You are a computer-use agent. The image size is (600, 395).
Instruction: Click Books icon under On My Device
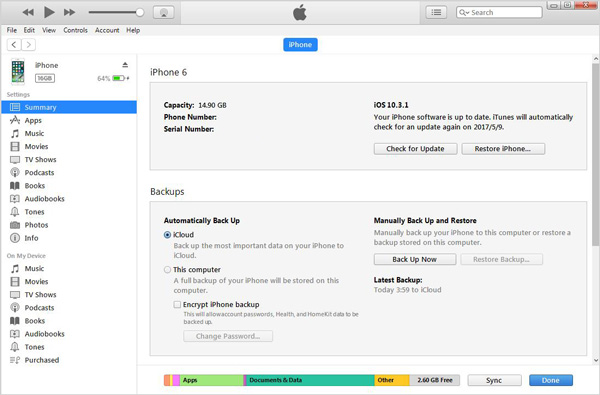pyautogui.click(x=15, y=321)
